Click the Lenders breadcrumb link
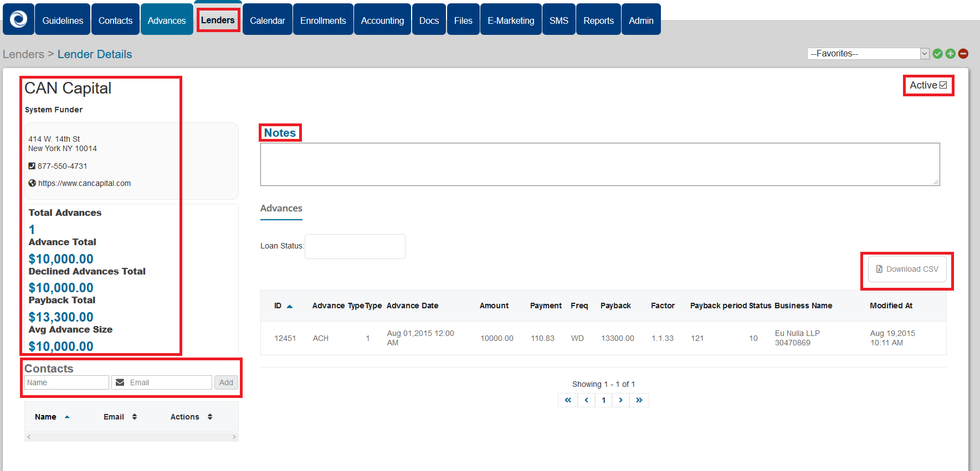This screenshot has width=980, height=471. click(23, 54)
